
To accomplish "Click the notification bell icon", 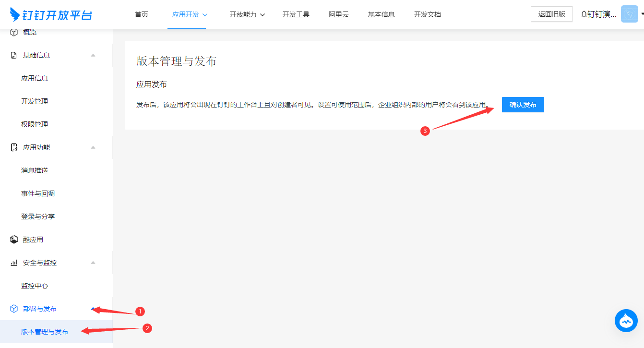I will [x=584, y=14].
